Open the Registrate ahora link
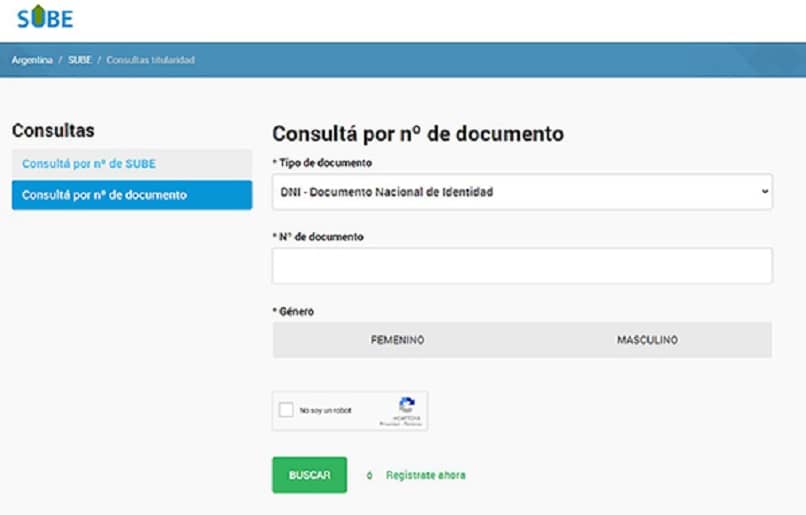The width and height of the screenshot is (806, 515). pos(426,475)
